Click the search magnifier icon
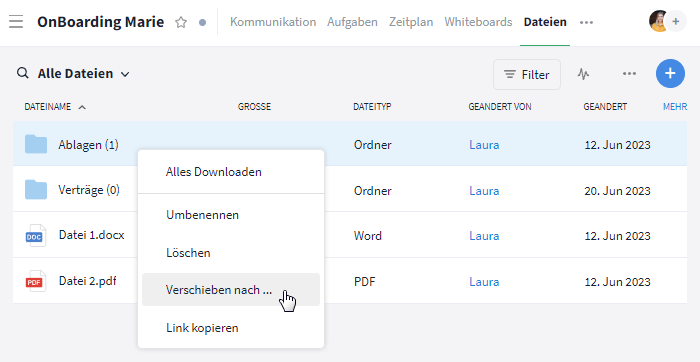This screenshot has width=700, height=362. 23,73
